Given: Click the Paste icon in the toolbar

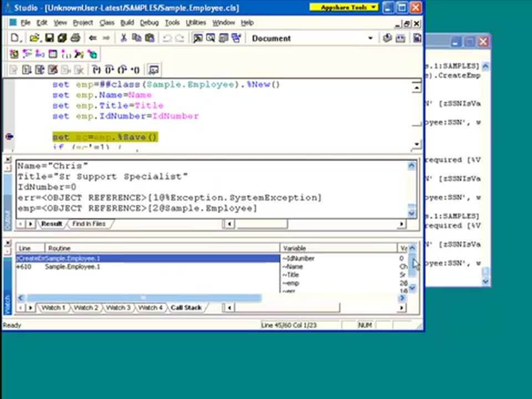Looking at the screenshot, I should [x=149, y=38].
